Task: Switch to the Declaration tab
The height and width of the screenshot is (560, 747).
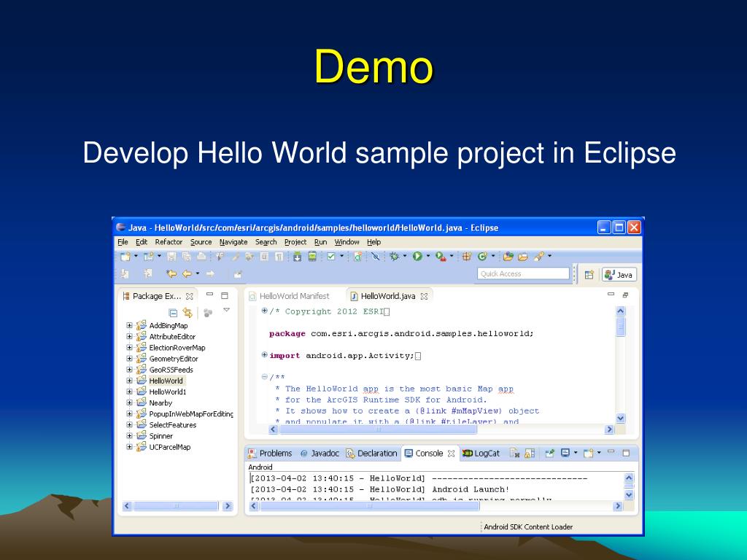Action: [371, 454]
